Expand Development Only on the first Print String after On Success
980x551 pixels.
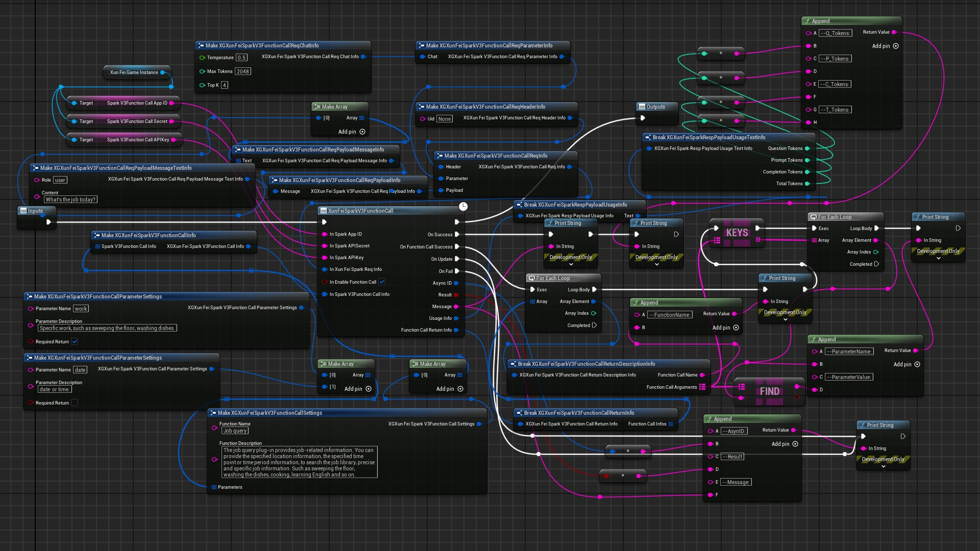coord(571,265)
